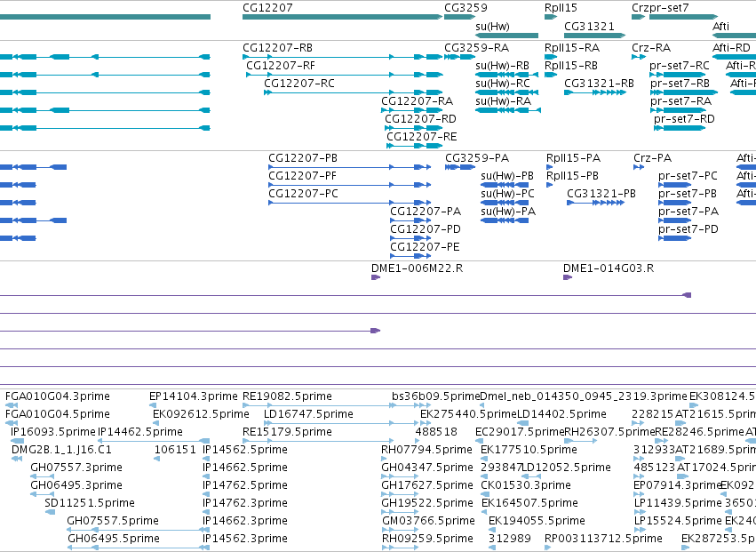
Task: Click protein label su(Hw)-PC
Action: [507, 194]
